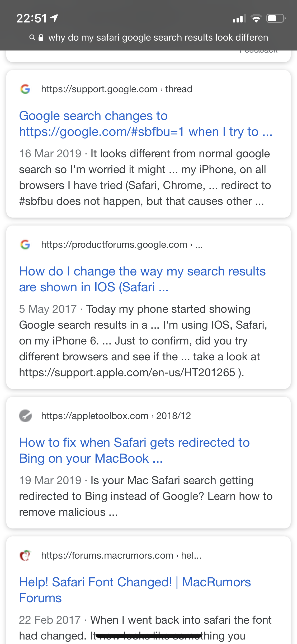Tap the Google favicon beside productforums.google.com

pos(25,245)
